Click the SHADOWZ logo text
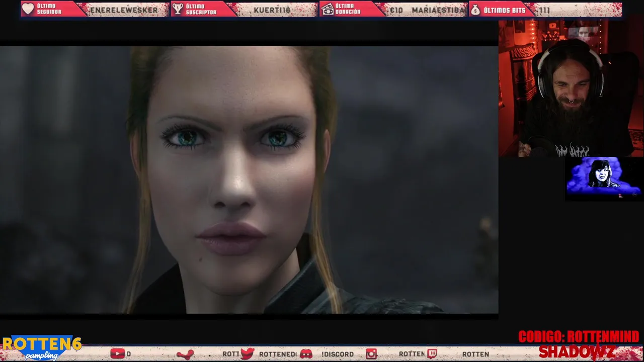The image size is (644, 362). click(577, 352)
